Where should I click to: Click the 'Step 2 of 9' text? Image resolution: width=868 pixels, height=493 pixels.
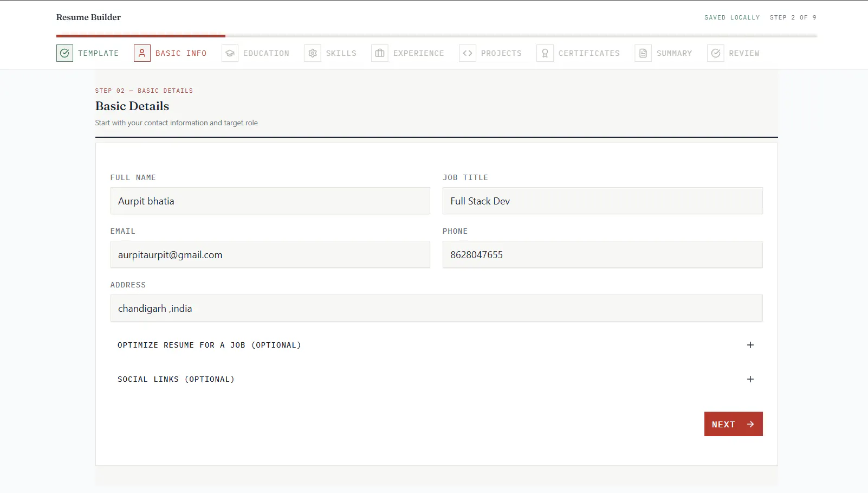793,17
